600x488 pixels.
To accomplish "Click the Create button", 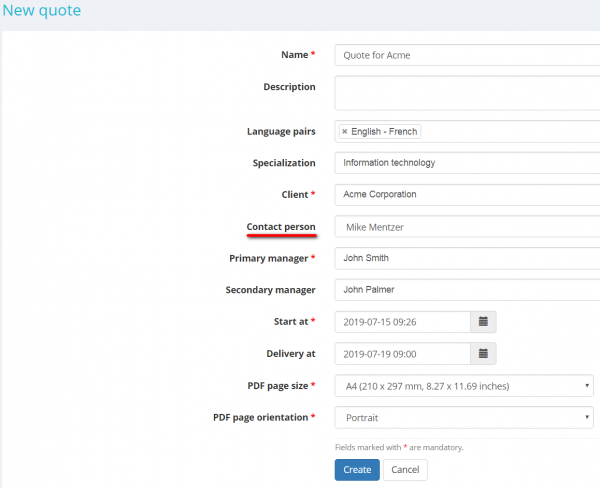I will tap(357, 470).
